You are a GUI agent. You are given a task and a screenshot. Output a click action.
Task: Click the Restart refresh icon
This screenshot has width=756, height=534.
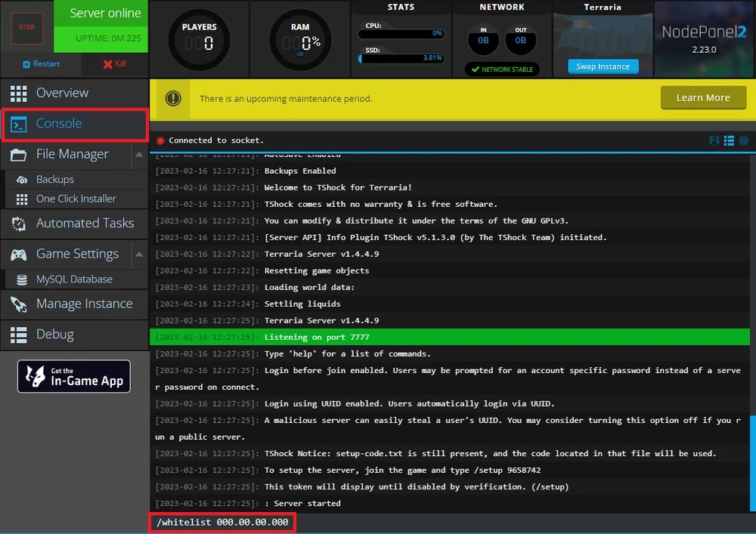26,64
